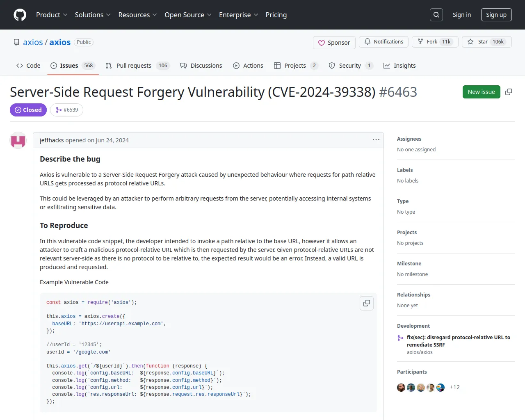Expand the Open Source menu
This screenshot has height=420, width=525.
click(x=188, y=15)
